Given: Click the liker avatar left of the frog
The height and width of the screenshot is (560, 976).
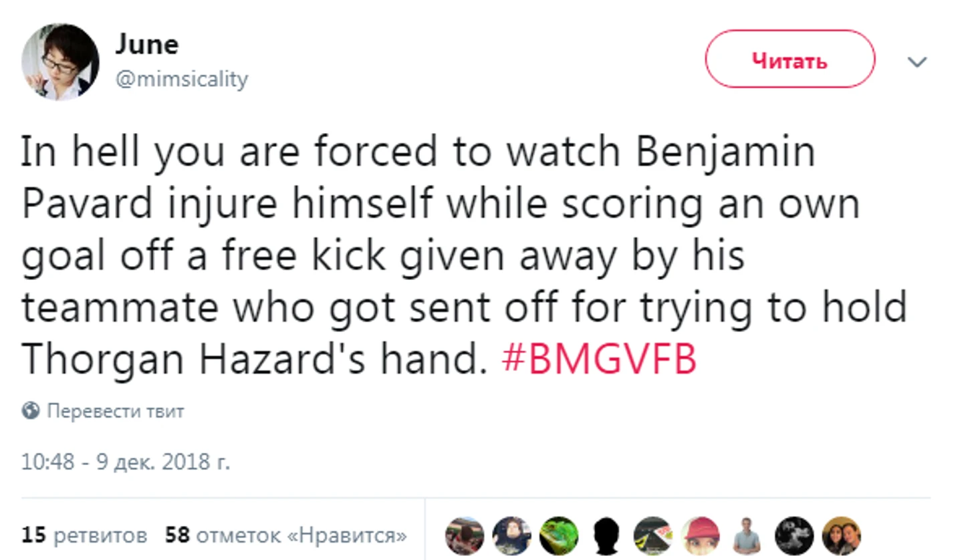Looking at the screenshot, I should click(511, 535).
